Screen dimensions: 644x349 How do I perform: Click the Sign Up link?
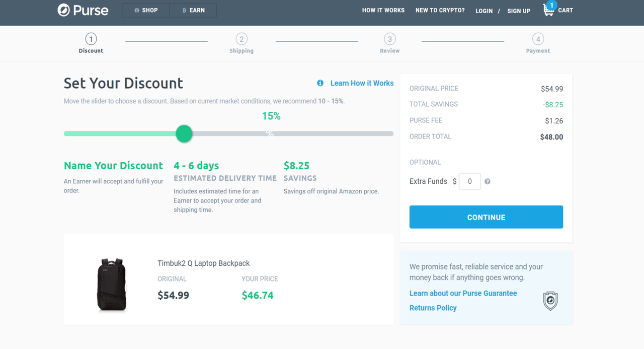519,11
